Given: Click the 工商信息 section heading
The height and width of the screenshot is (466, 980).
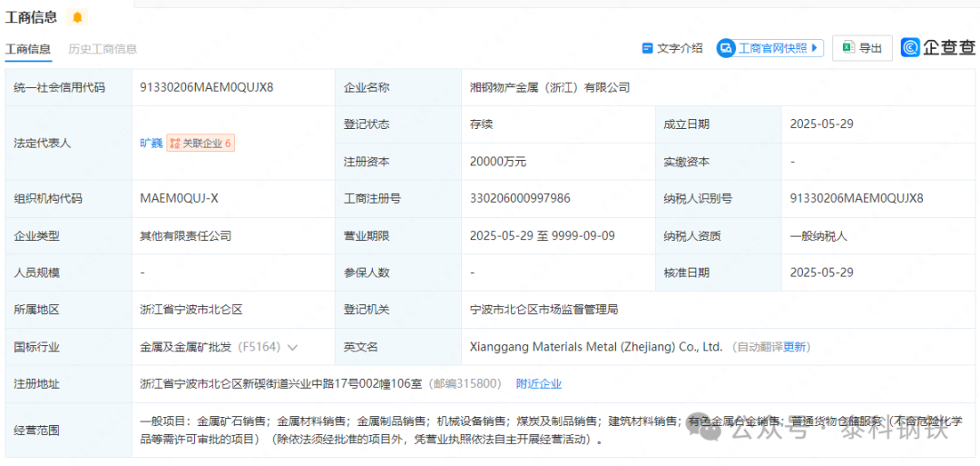Looking at the screenshot, I should [x=31, y=17].
